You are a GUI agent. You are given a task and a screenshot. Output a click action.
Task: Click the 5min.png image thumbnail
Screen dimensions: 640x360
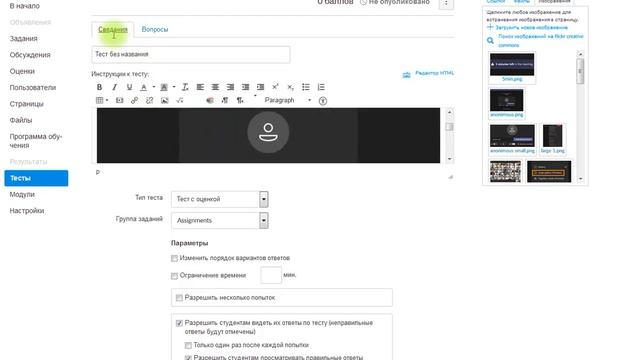click(x=512, y=64)
